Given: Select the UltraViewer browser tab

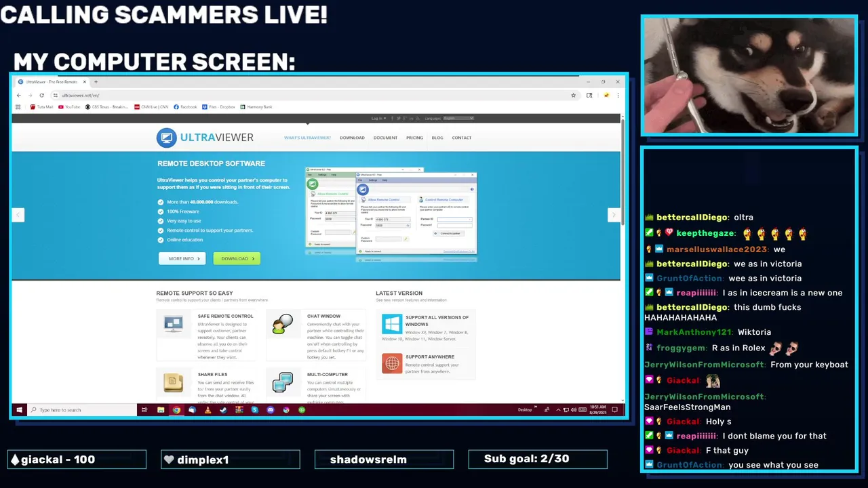Looking at the screenshot, I should click(x=51, y=82).
